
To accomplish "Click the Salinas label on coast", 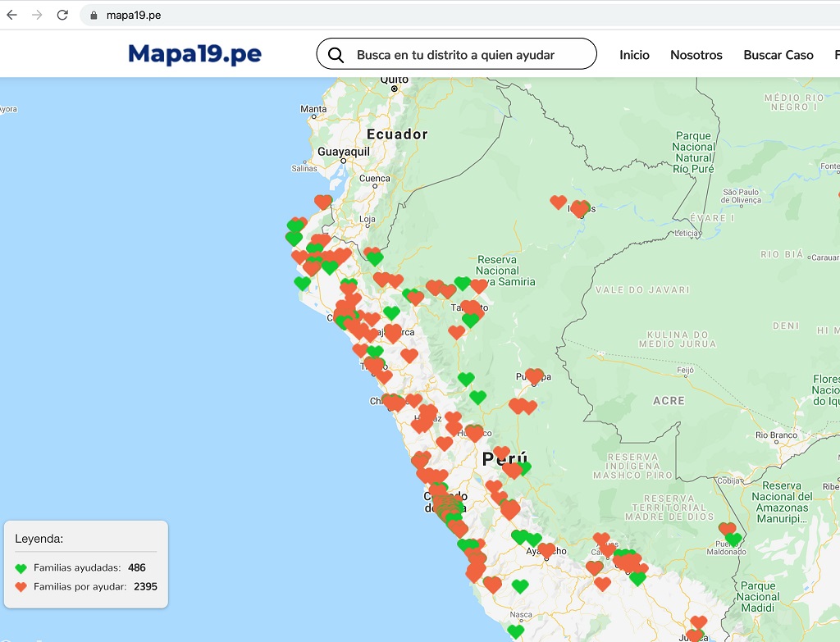I will click(304, 168).
